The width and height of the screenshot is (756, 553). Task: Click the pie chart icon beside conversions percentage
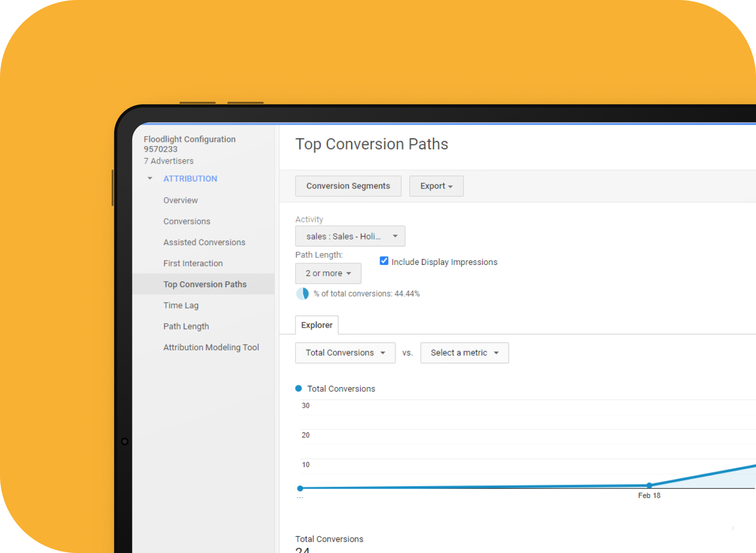(302, 294)
